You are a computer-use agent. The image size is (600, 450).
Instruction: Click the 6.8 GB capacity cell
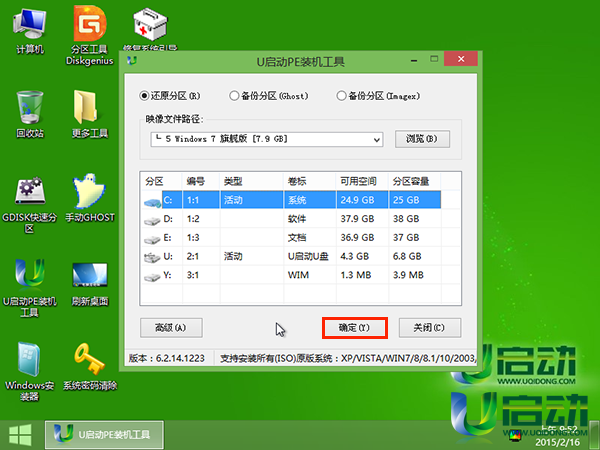click(414, 256)
